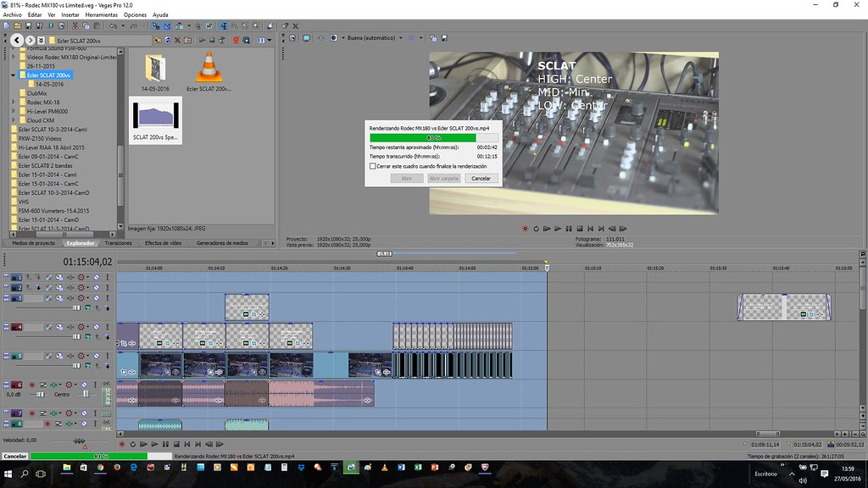The height and width of the screenshot is (488, 868).
Task: Pause playback in the preview transport
Action: (569, 228)
